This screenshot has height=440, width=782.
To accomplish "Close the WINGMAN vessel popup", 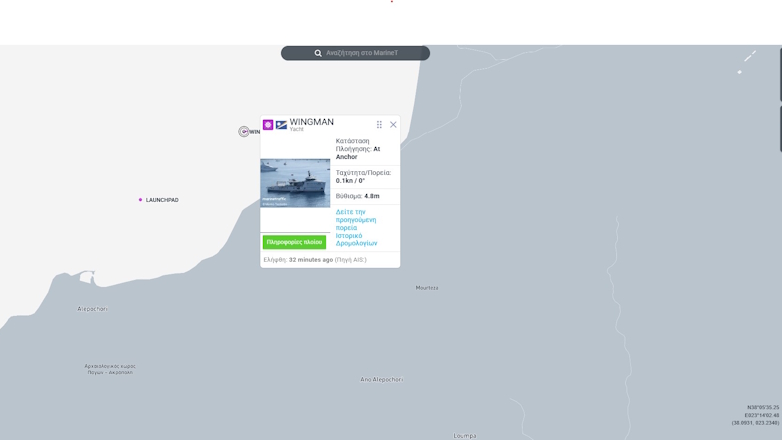I will pyautogui.click(x=393, y=125).
